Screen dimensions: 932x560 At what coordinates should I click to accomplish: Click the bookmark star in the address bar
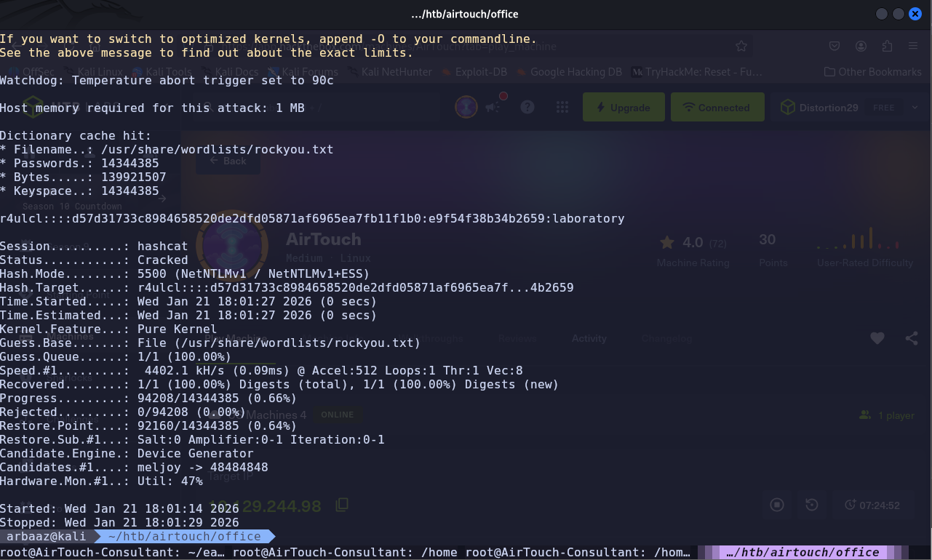(741, 47)
